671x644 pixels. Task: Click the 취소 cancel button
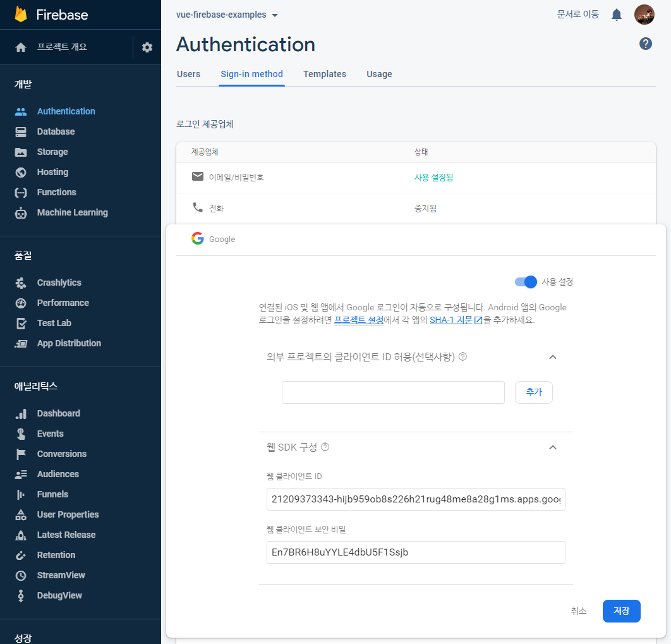click(x=578, y=611)
